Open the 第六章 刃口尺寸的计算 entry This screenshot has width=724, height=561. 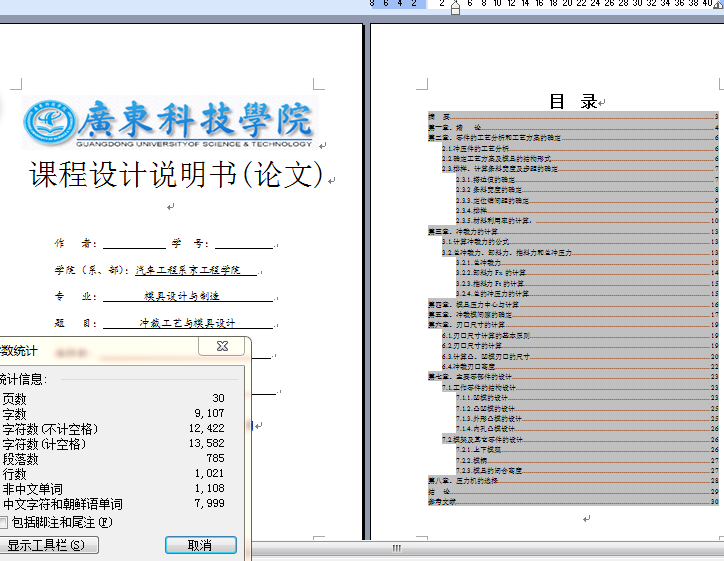(573, 325)
